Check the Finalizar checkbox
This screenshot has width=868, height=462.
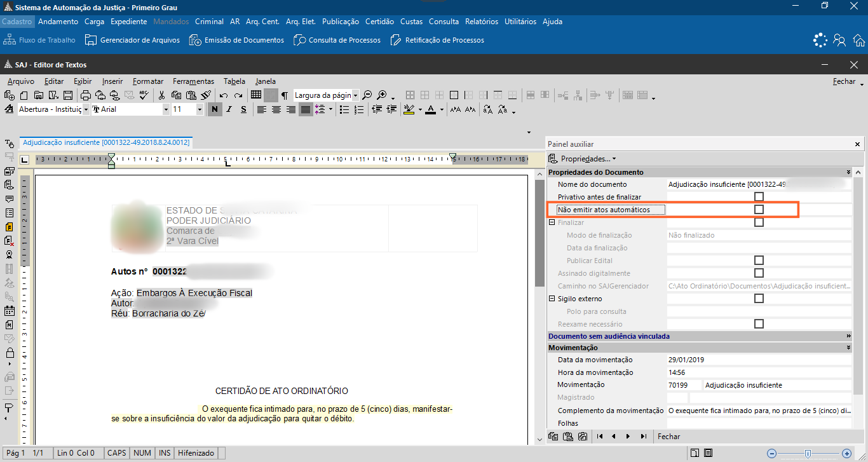tap(759, 222)
